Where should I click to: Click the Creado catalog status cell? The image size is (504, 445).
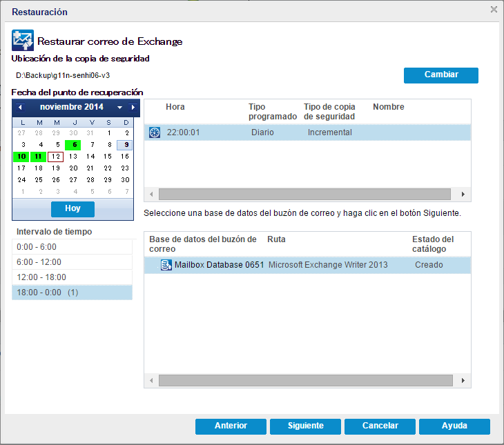(429, 265)
